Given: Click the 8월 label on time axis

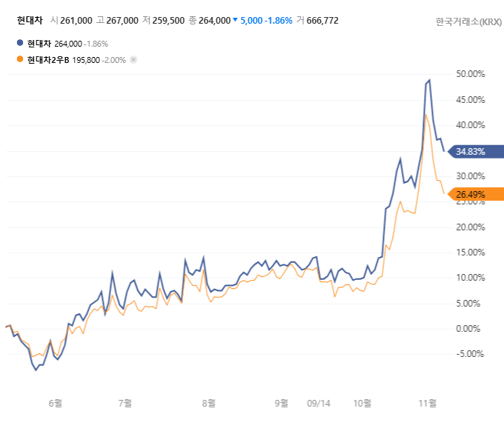Looking at the screenshot, I should [210, 404].
